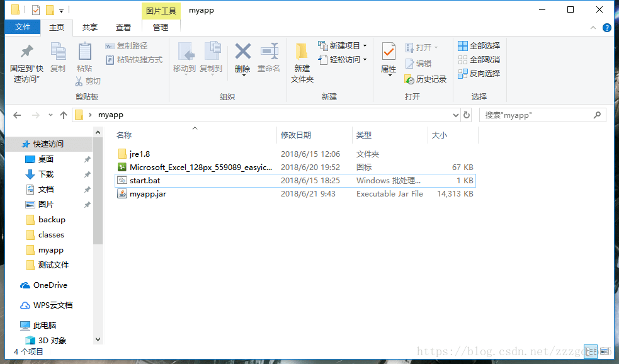Open Properties (属性) checkmark icon
The width and height of the screenshot is (619, 364).
tap(389, 52)
